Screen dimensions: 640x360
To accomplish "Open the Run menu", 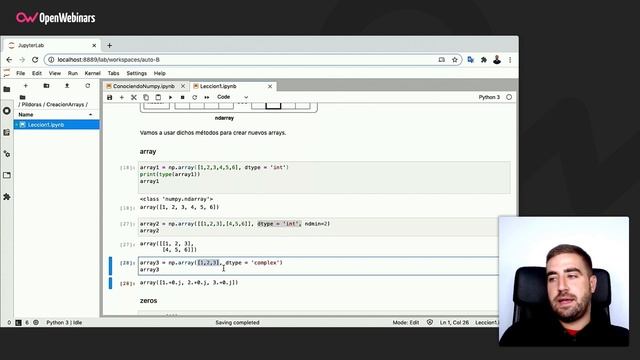I will pos(73,73).
